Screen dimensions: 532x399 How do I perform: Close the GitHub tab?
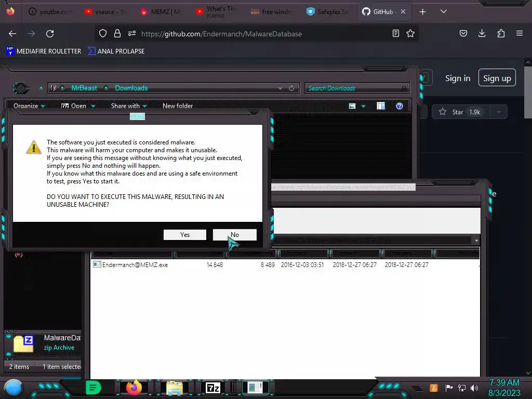(403, 11)
